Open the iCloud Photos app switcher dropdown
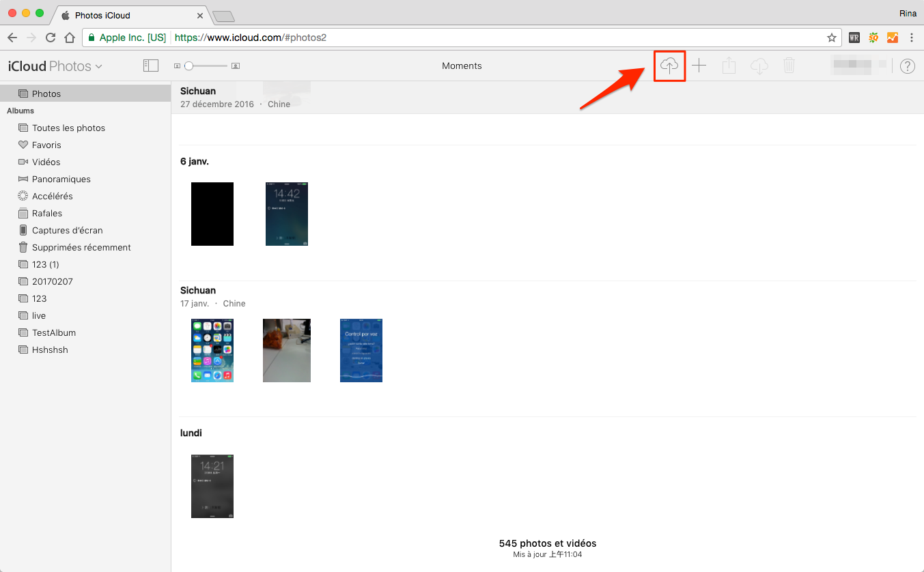The width and height of the screenshot is (924, 572). 55,66
